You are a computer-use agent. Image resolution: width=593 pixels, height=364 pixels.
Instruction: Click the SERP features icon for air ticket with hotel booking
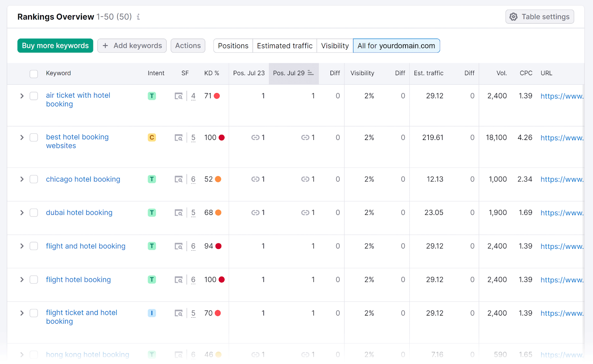(179, 96)
